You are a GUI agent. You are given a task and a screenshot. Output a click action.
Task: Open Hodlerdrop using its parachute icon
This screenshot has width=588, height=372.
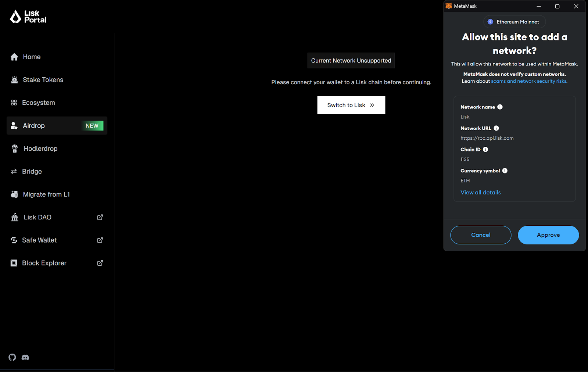[14, 149]
